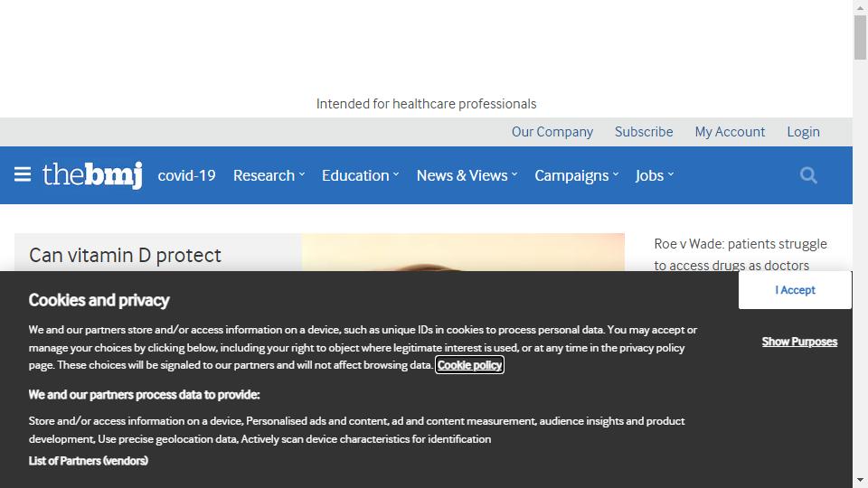Click the Login link
Screen dimensions: 868x488
(x=803, y=132)
